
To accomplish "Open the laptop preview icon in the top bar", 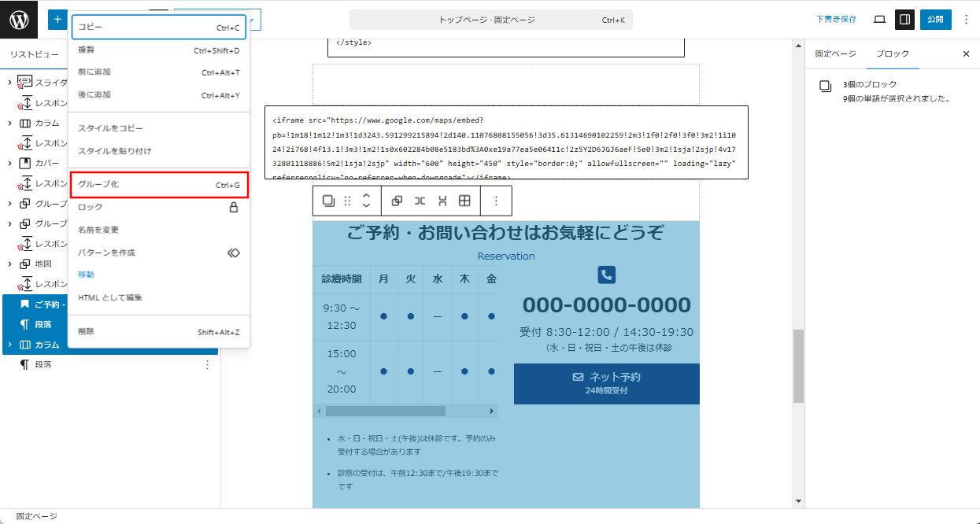I will (x=879, y=20).
